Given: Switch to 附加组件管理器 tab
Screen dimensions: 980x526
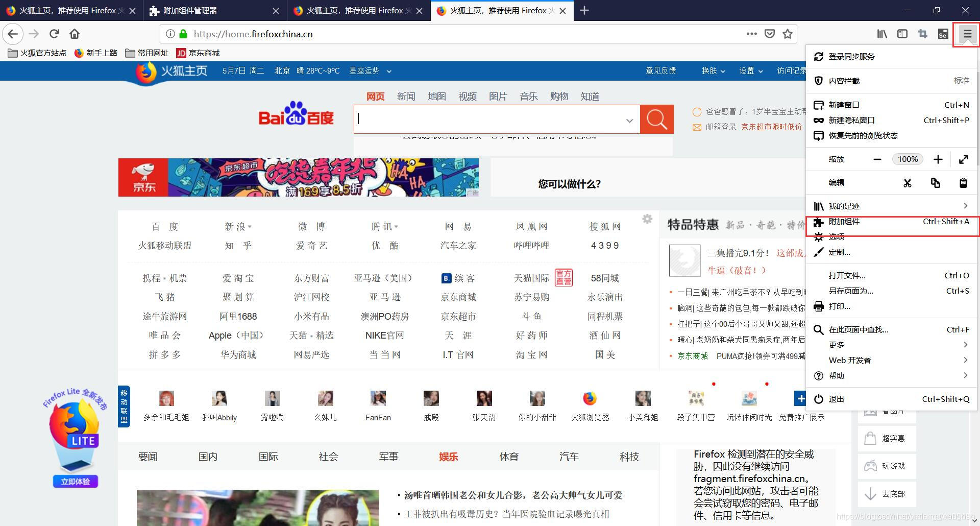Looking at the screenshot, I should (215, 11).
